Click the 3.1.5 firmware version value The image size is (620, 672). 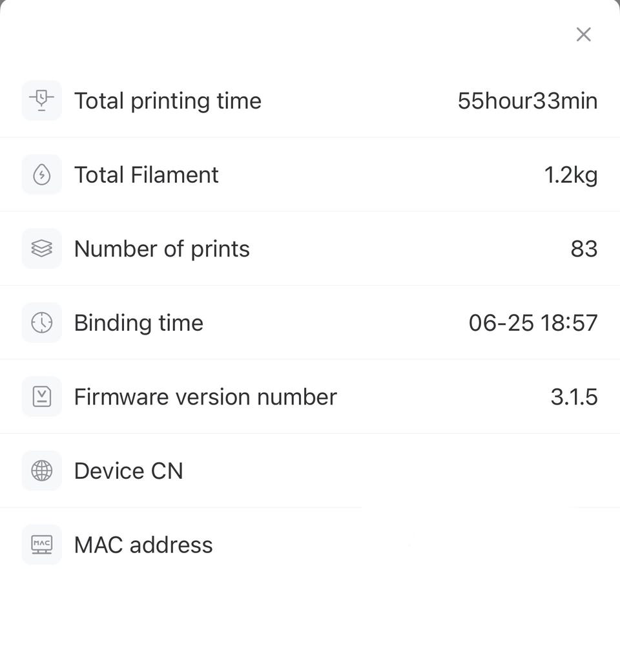573,397
